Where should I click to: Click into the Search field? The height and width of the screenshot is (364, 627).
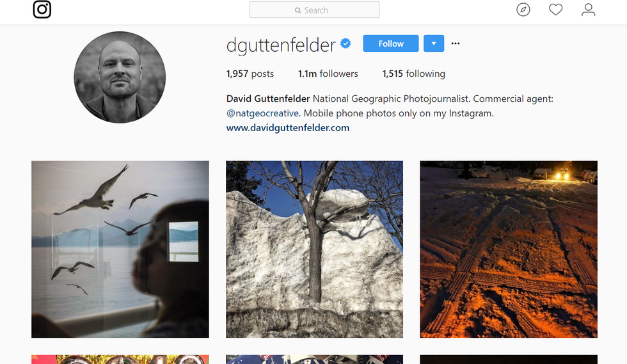(314, 10)
